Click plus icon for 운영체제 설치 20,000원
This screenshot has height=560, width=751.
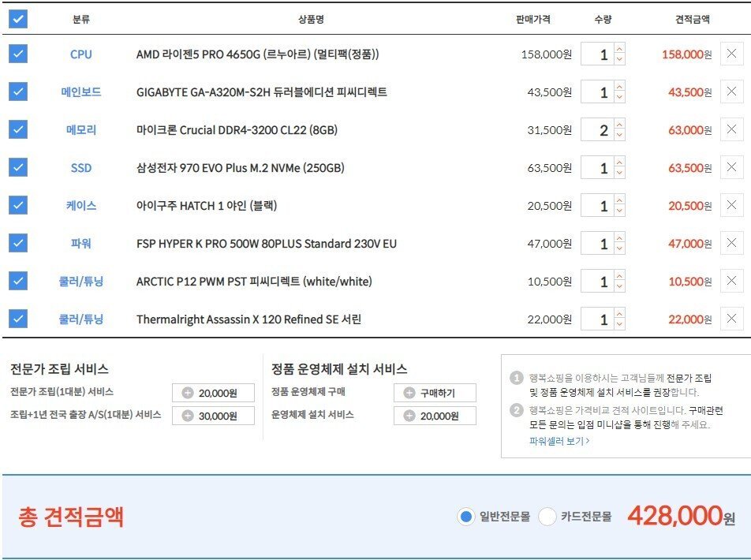[409, 416]
